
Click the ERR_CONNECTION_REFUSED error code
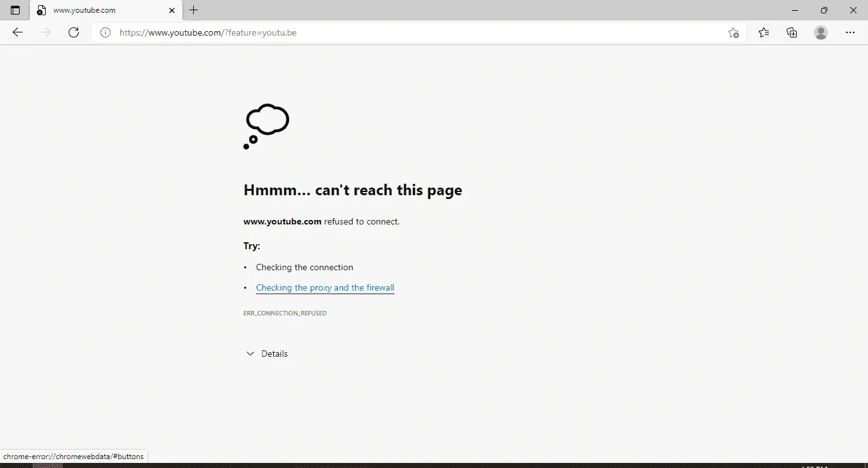(285, 313)
